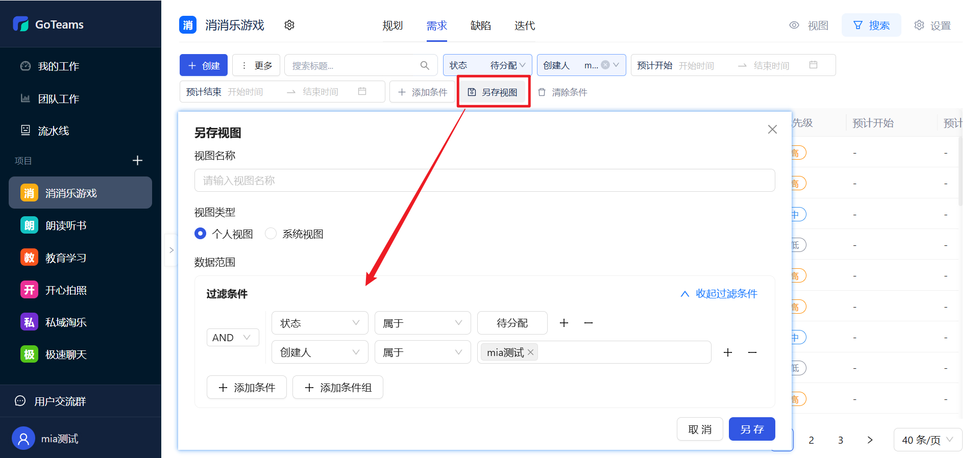980x458 pixels.
Task: Switch to 缺陷 tab
Action: 480,26
